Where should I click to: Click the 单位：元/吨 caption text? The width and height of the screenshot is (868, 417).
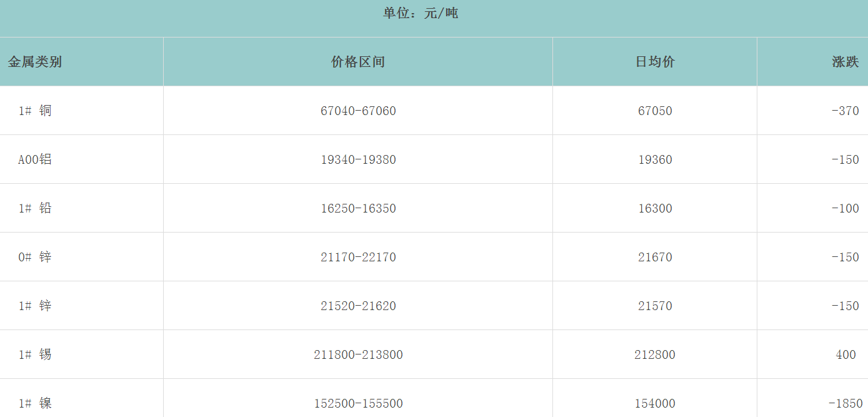click(x=421, y=13)
